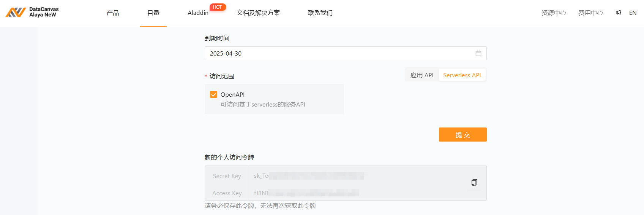Click the HOT badge on Aladdin
The image size is (644, 215).
[x=218, y=7]
